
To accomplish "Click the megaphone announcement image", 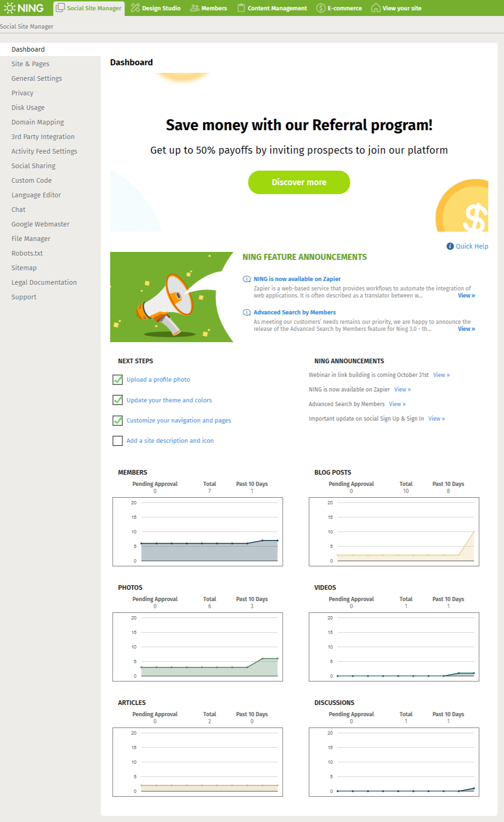I will [171, 297].
